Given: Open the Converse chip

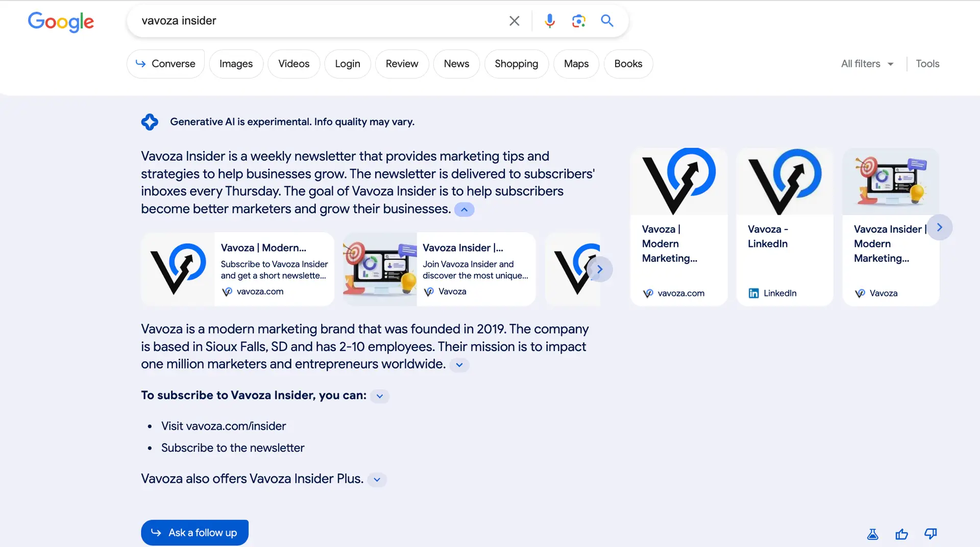Looking at the screenshot, I should coord(165,64).
